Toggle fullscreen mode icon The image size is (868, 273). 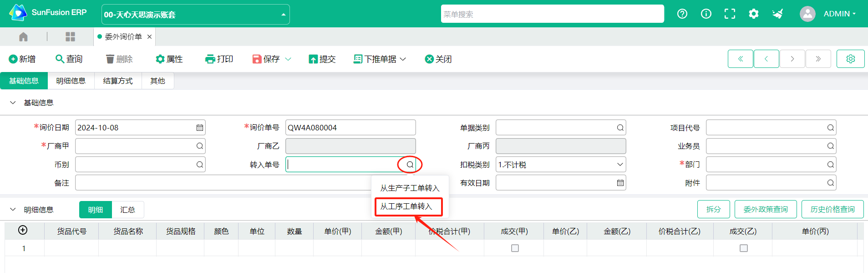(730, 14)
